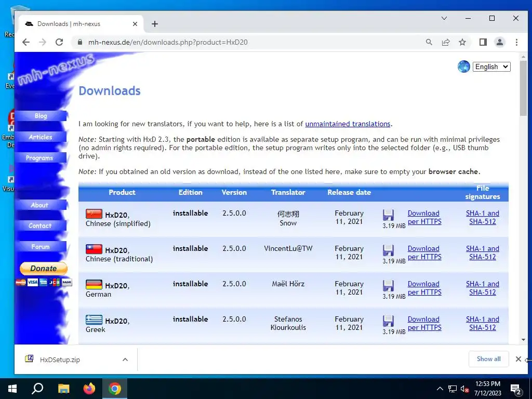Screen dimensions: 532x399
Task: Click the Product column header
Action: click(122, 192)
